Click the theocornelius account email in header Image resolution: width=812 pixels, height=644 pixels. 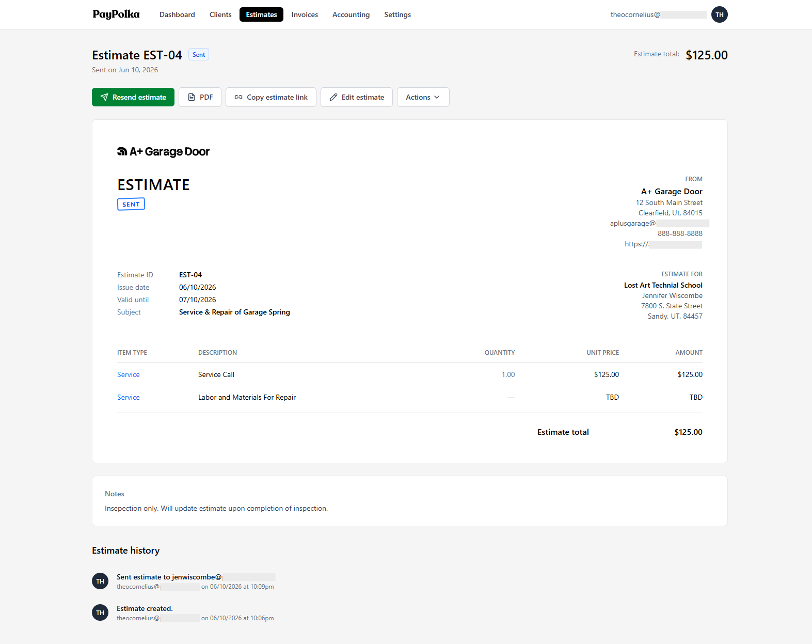(x=658, y=14)
